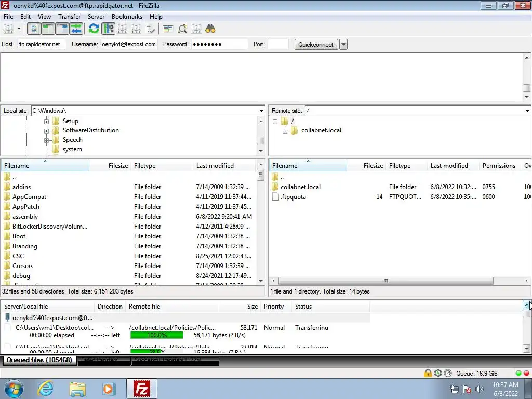Image resolution: width=532 pixels, height=399 pixels.
Task: Click the remote list horizontal scrollbar
Action: click(x=386, y=281)
